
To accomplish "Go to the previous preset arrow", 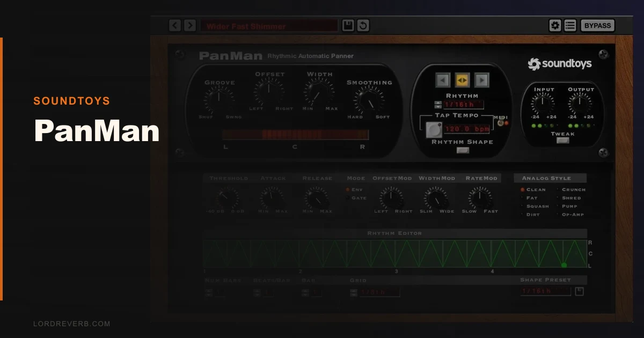I will pos(175,25).
